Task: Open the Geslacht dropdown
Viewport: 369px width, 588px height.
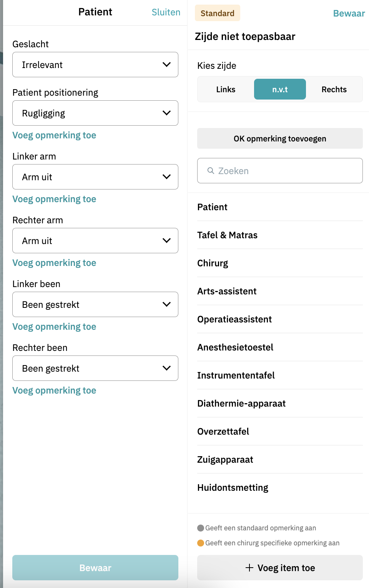Action: coord(95,65)
